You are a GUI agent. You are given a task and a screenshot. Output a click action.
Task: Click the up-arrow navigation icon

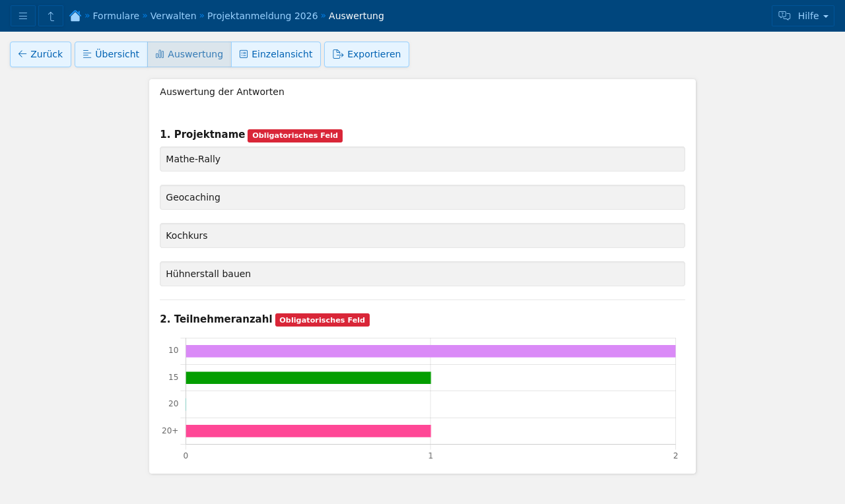pos(51,16)
